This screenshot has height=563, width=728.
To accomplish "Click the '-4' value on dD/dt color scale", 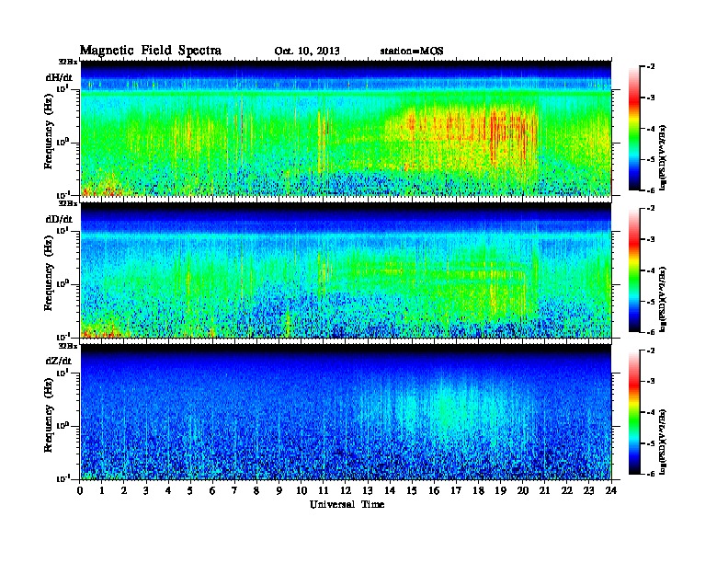I will point(651,270).
